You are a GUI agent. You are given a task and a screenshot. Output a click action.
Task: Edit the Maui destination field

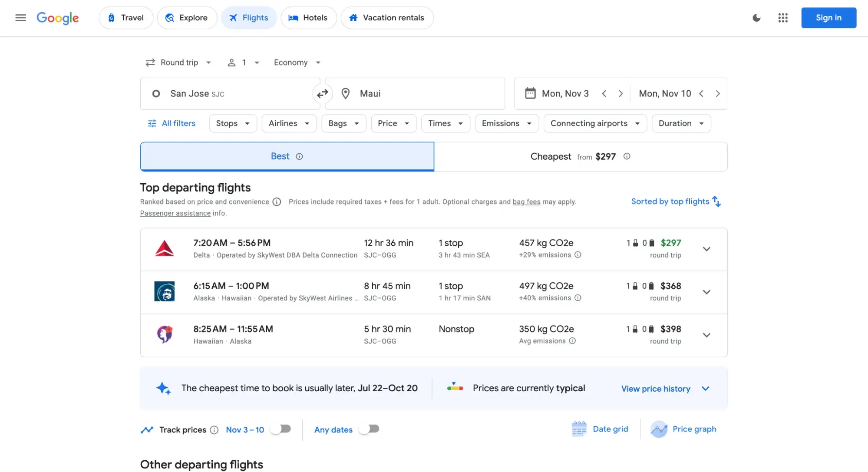(x=415, y=94)
